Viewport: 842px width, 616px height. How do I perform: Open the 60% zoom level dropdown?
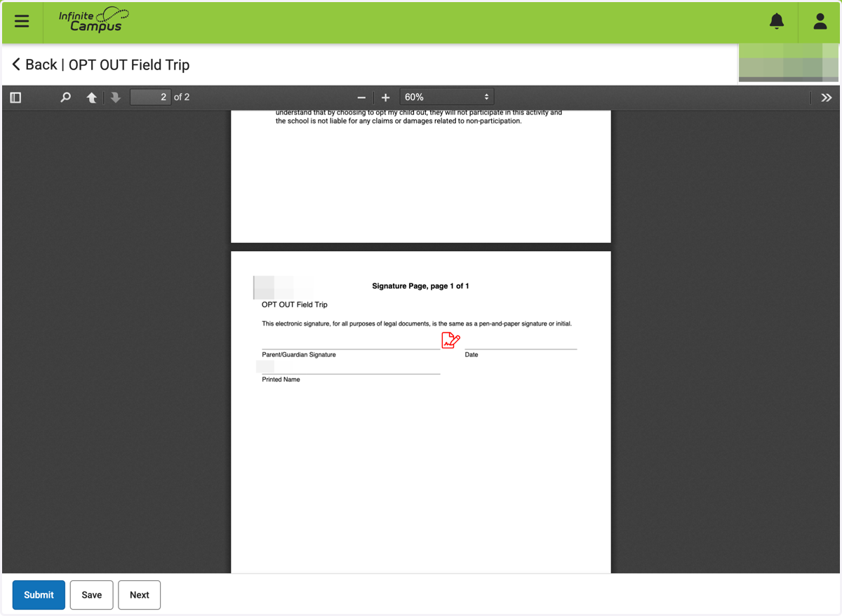pyautogui.click(x=447, y=97)
